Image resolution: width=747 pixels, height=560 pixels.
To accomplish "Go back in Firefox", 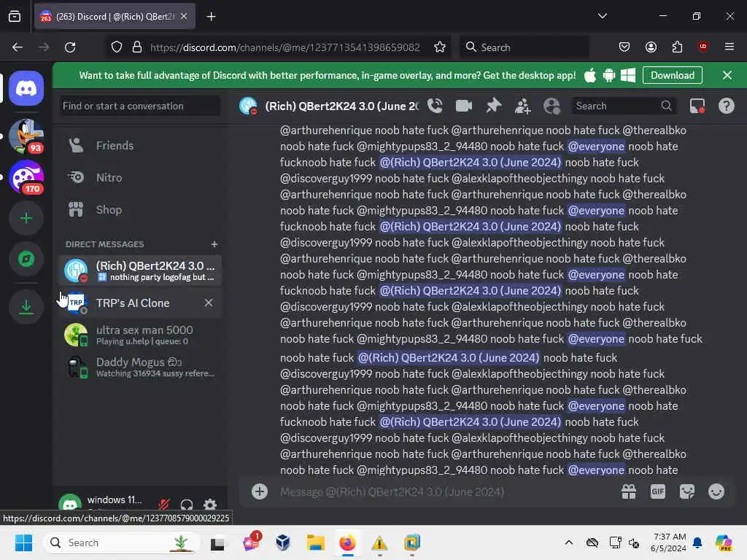I will click(18, 47).
